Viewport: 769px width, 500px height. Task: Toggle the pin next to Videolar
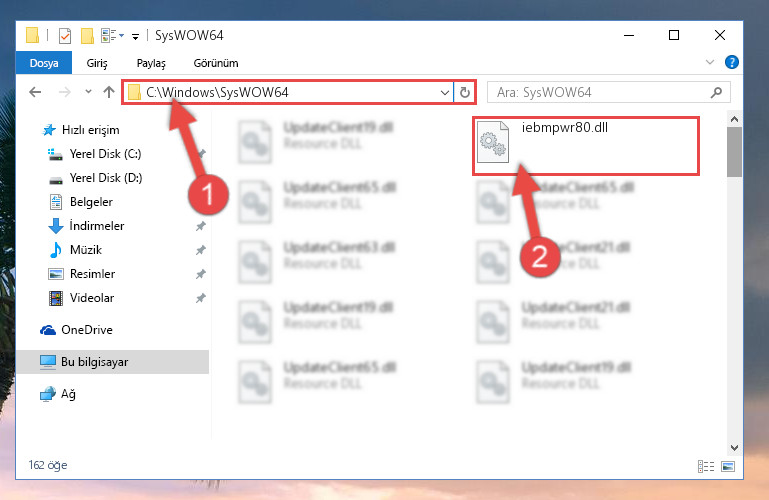[x=201, y=298]
